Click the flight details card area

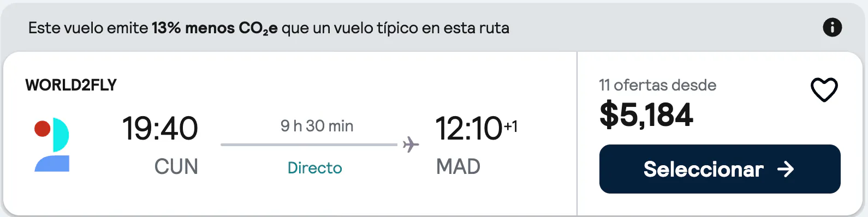290,134
